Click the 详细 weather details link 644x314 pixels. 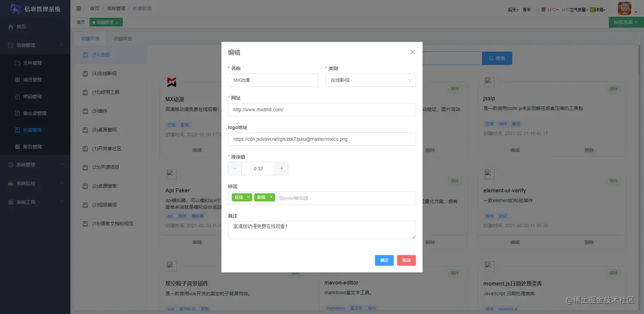tap(600, 9)
